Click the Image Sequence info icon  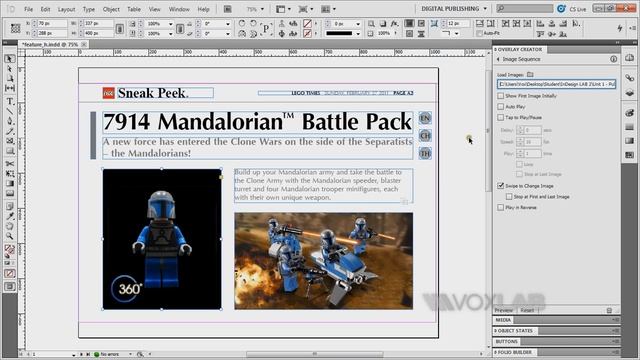[x=613, y=59]
